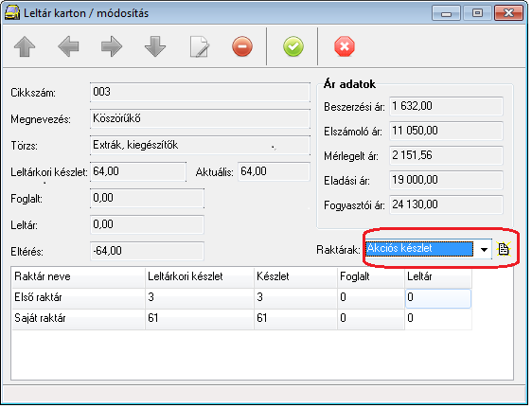Image resolution: width=532 pixels, height=408 pixels.
Task: Click the document icon next to Raktárak
Action: point(504,250)
